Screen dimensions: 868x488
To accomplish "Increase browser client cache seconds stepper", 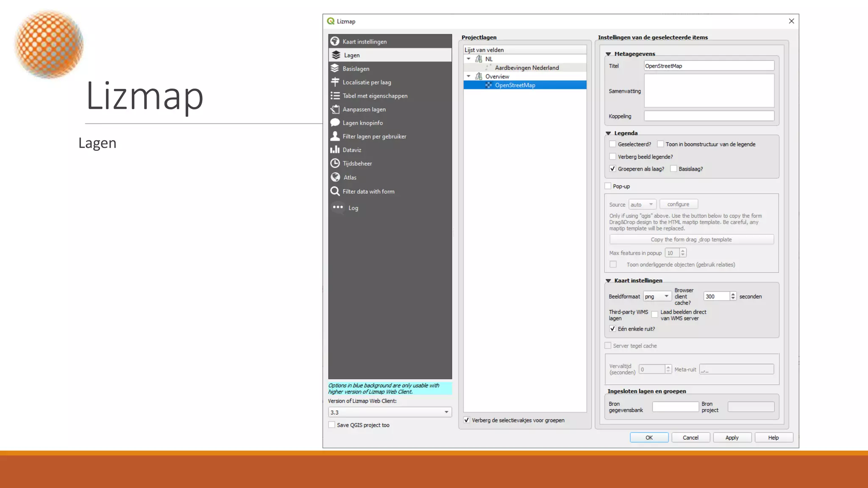I will click(733, 294).
